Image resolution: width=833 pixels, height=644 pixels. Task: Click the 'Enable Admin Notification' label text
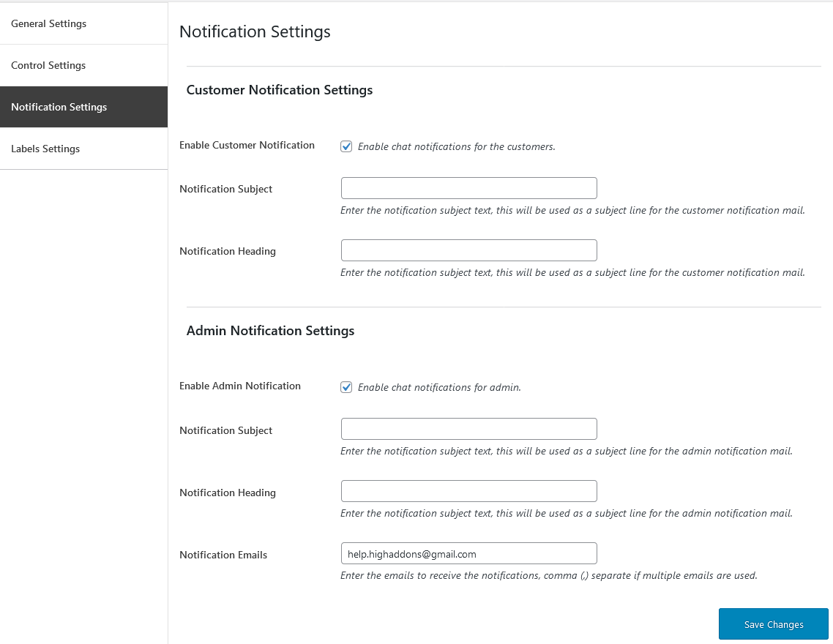click(240, 386)
